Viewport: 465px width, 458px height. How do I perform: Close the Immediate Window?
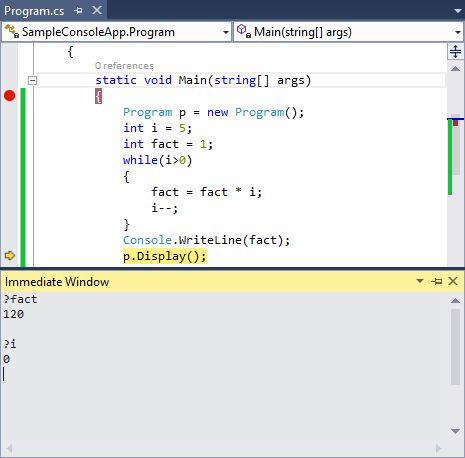tap(453, 281)
